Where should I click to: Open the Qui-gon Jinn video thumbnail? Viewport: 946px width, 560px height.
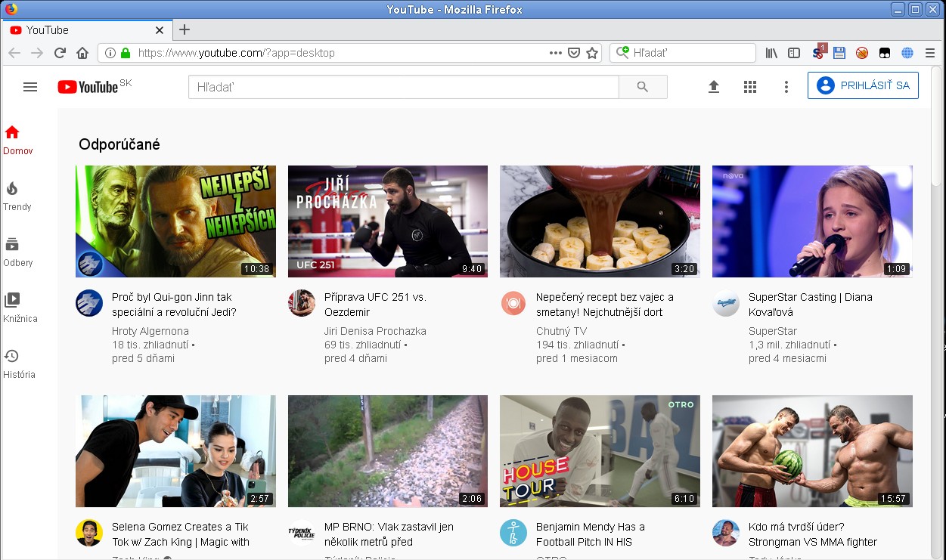175,221
